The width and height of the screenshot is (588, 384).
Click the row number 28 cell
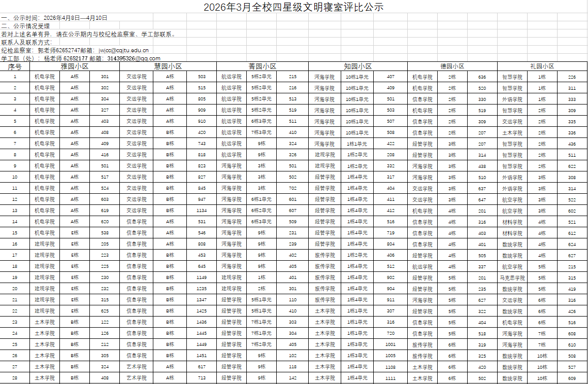pos(15,378)
